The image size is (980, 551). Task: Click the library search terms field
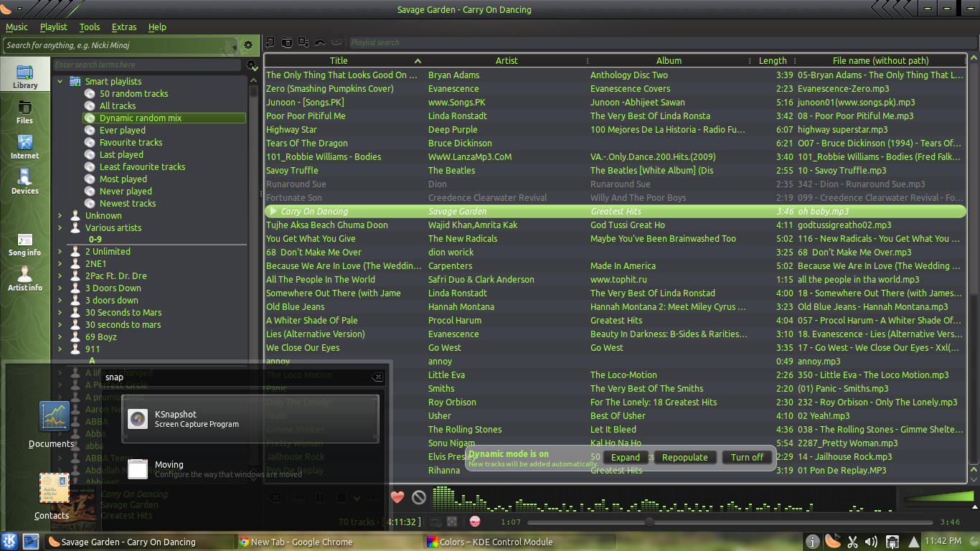pos(147,65)
